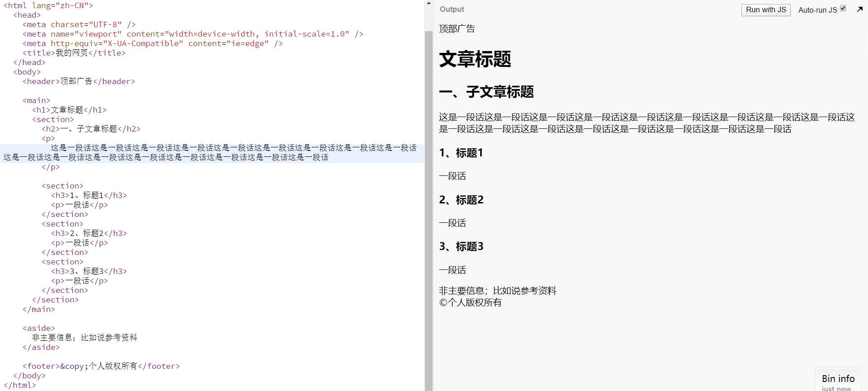The width and height of the screenshot is (868, 391).
Task: Click the meta viewport code line
Action: (x=193, y=34)
